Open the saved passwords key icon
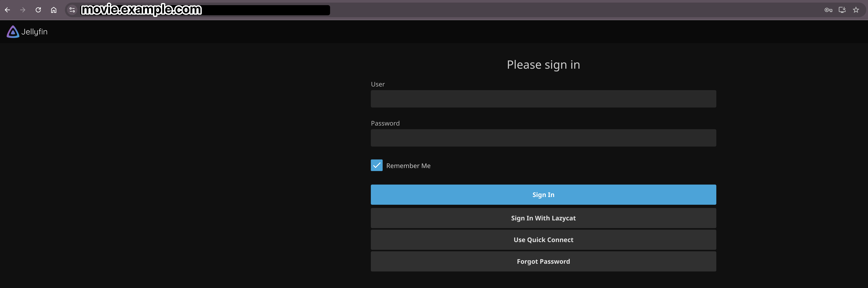 pos(828,10)
